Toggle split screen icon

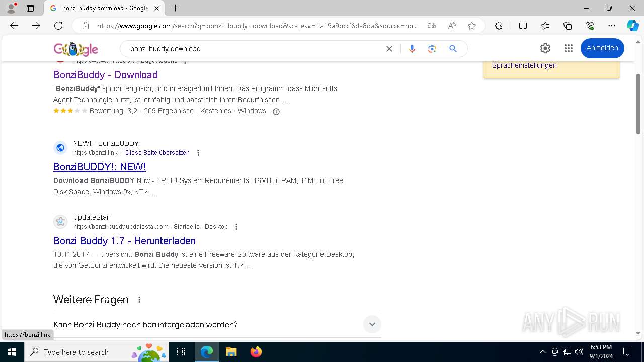tap(523, 26)
